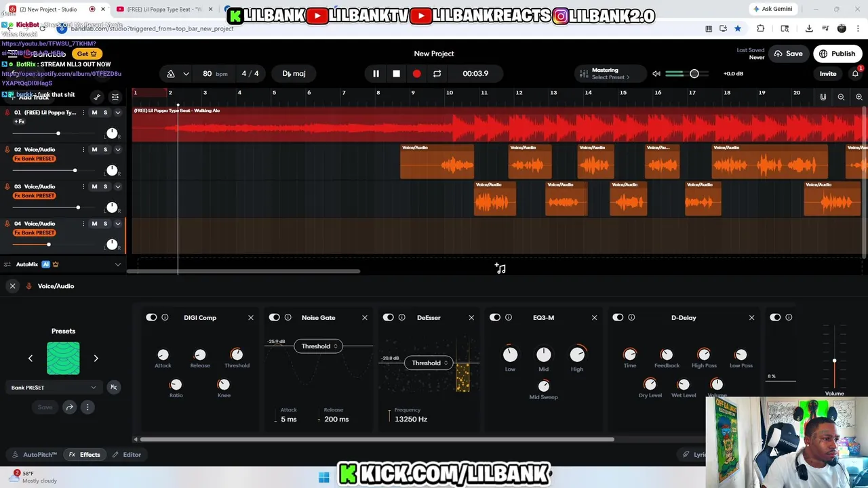Start recording with the red record button

point(416,73)
